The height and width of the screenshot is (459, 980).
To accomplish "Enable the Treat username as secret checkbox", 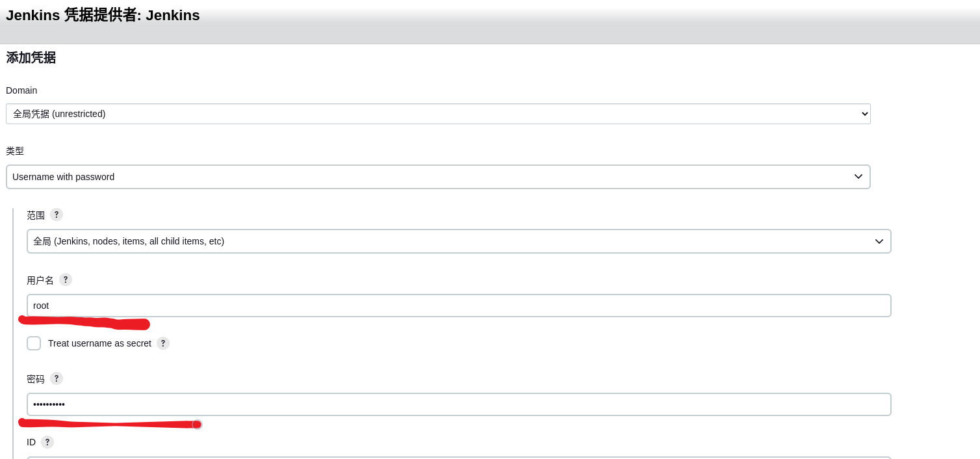I will (34, 343).
